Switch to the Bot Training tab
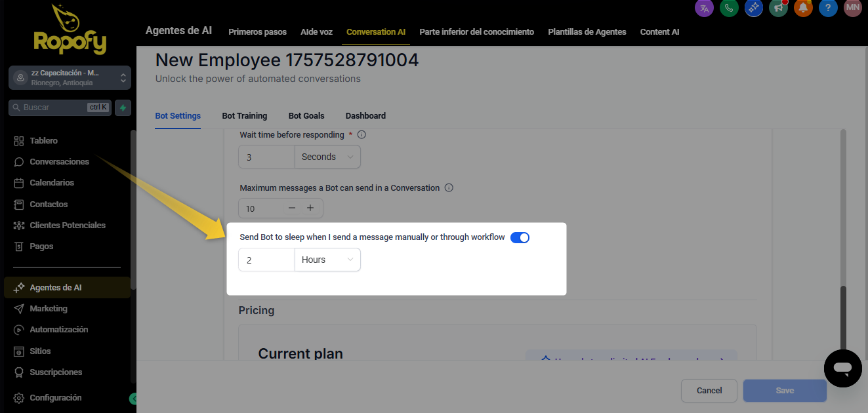The image size is (868, 413). 244,116
